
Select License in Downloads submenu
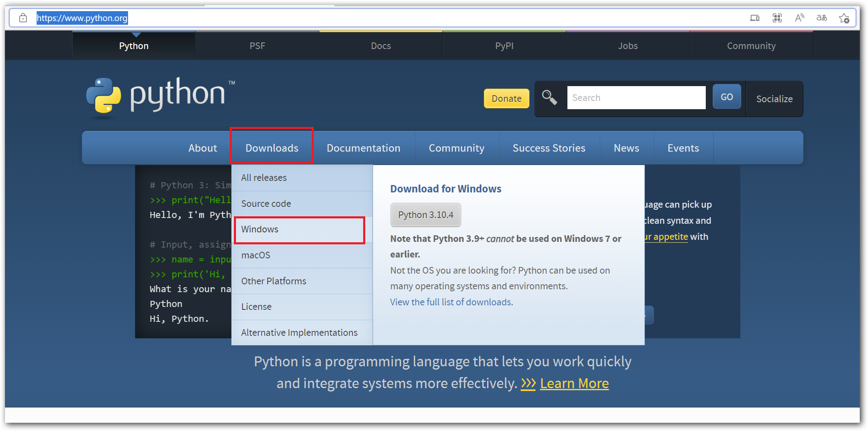tap(302, 307)
